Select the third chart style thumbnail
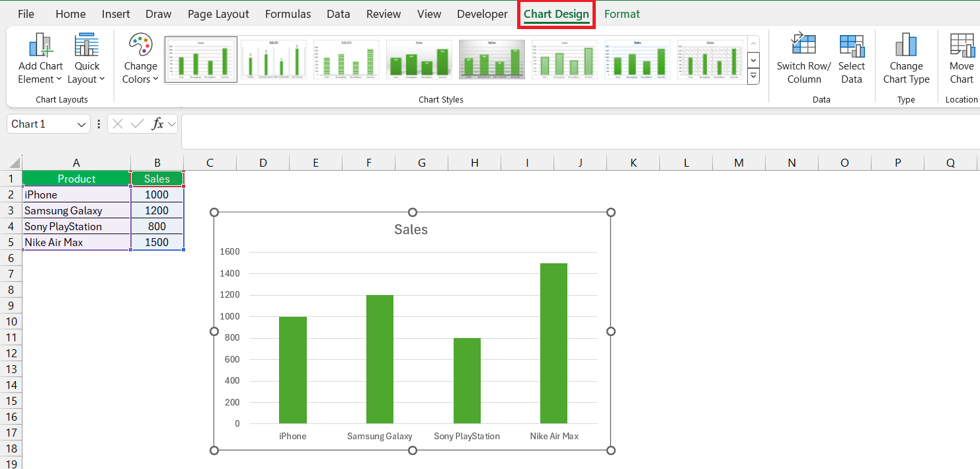This screenshot has width=980, height=469. (347, 60)
